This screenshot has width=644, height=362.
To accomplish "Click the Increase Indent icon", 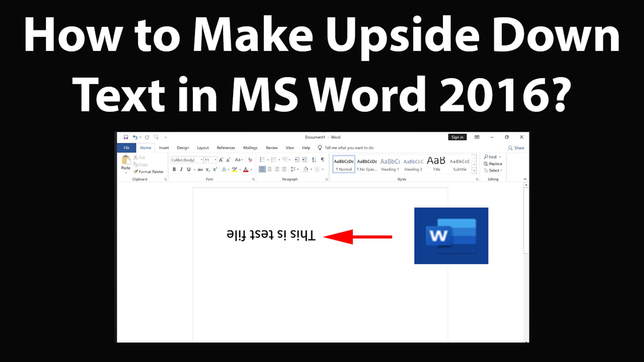I will pos(305,160).
